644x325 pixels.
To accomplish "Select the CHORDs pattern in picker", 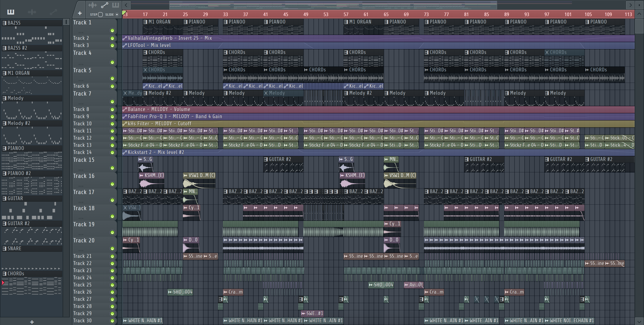I will point(32,274).
